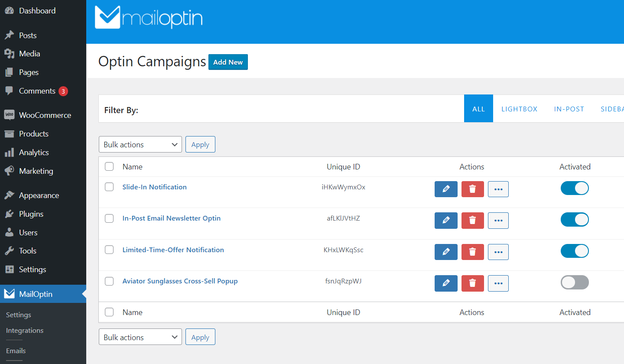Screen dimensions: 624x364
Task: Delete the Aviator Sunglasses Cross-Sell Popup campaign
Action: tap(473, 283)
